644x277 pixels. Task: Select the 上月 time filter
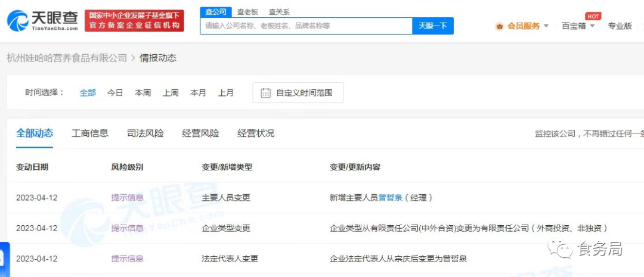pyautogui.click(x=225, y=93)
